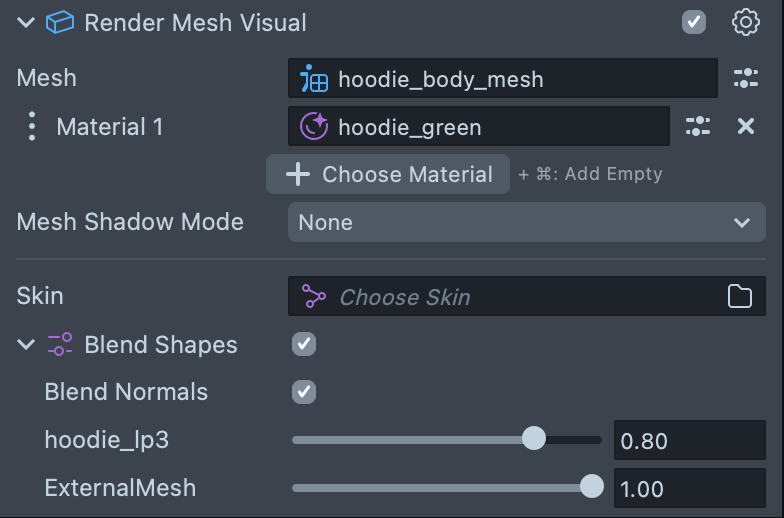Click the Choose Material button

[x=388, y=174]
